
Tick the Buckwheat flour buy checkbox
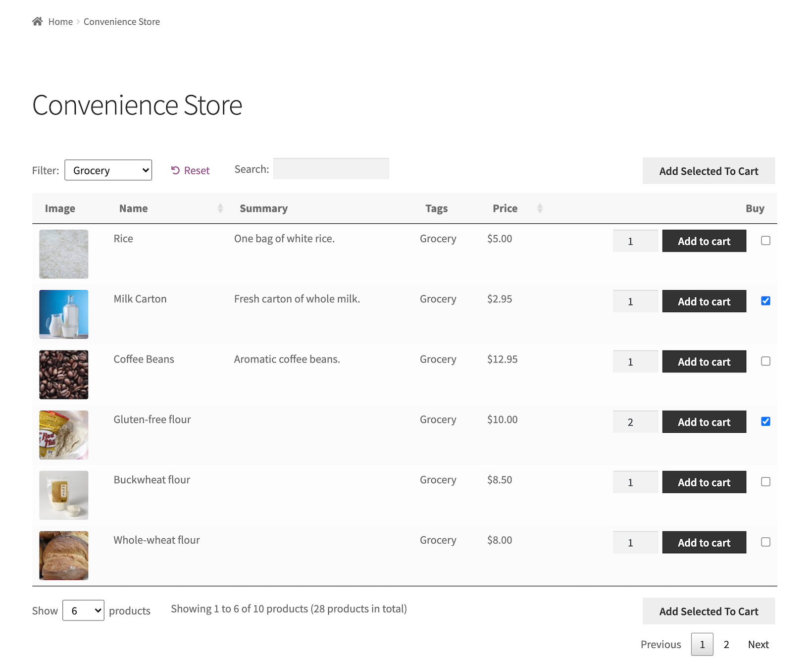pyautogui.click(x=765, y=482)
